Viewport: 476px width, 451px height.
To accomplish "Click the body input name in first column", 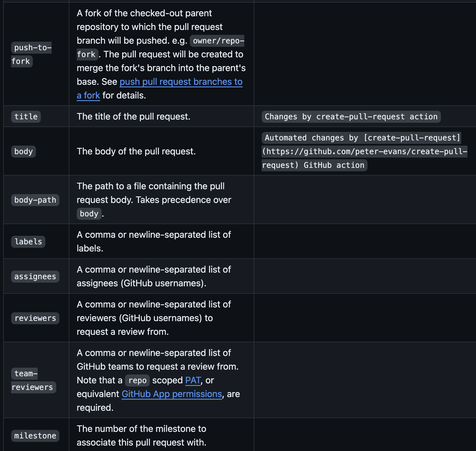I will [x=23, y=152].
